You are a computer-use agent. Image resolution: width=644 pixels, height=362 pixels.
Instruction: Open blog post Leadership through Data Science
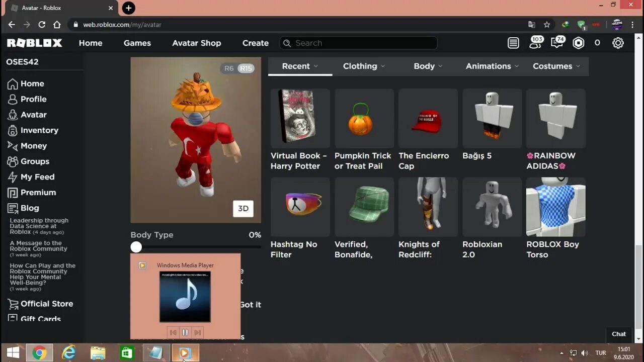point(39,226)
